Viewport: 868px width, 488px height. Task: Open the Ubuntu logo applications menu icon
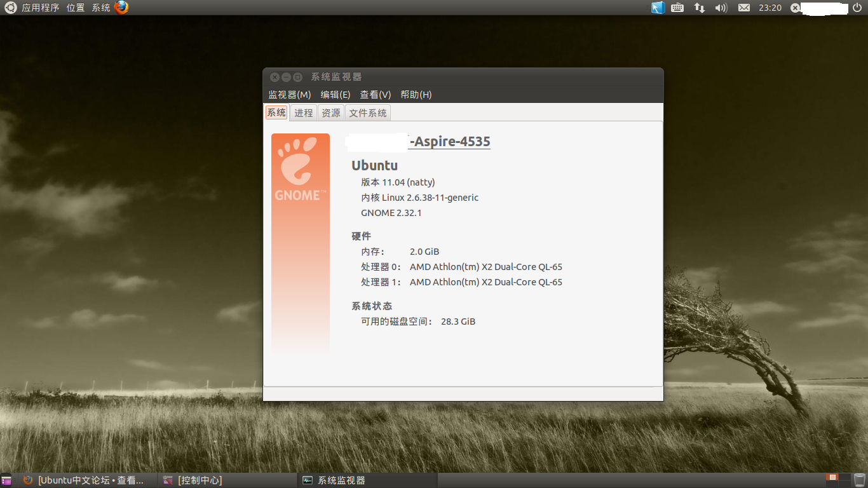point(11,8)
